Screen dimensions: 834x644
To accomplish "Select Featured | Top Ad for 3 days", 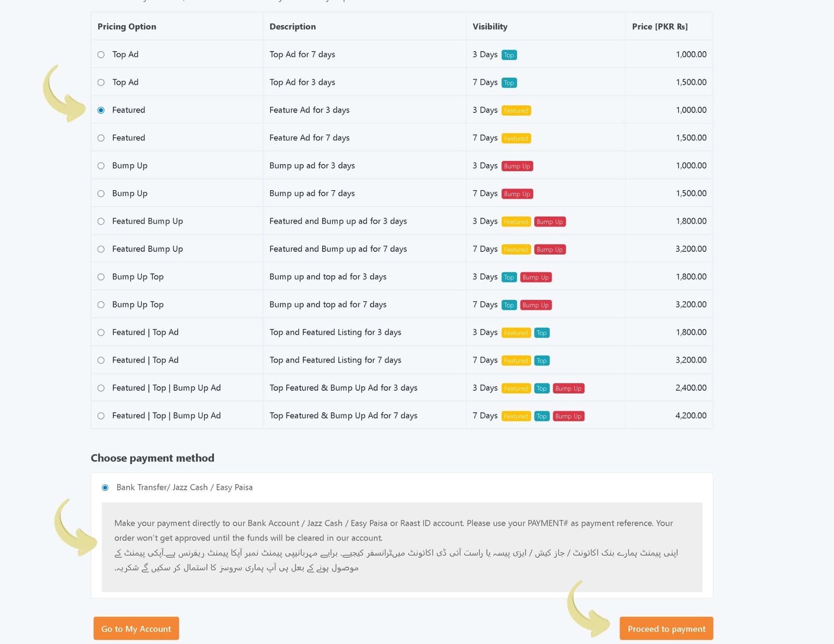I will (x=101, y=332).
